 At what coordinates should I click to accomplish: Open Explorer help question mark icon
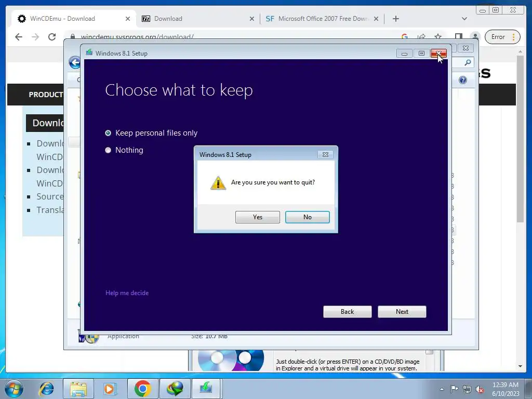tap(463, 80)
